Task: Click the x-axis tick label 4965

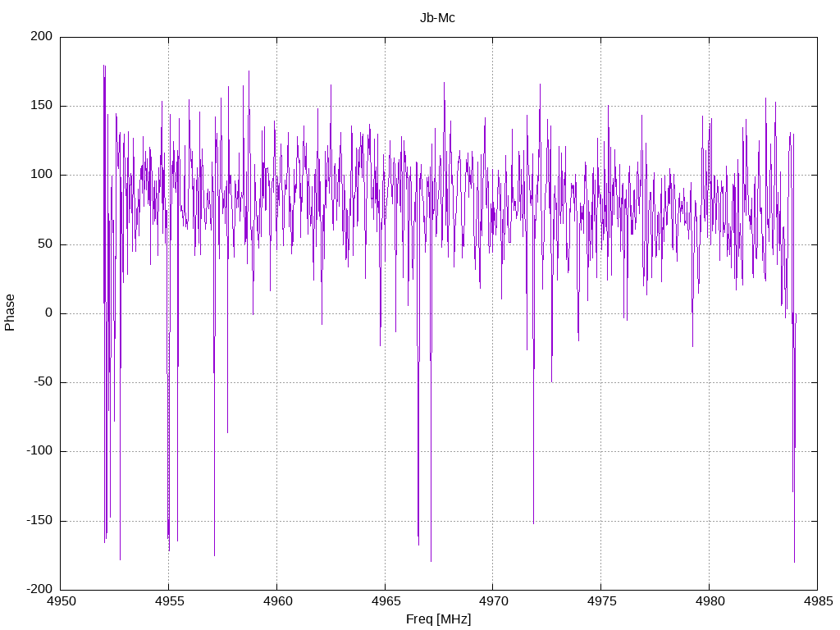Action: (x=386, y=601)
